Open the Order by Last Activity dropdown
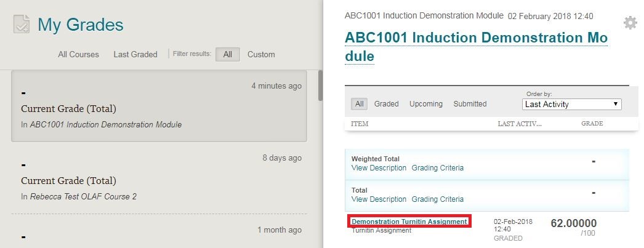The width and height of the screenshot is (644, 248). pos(571,104)
